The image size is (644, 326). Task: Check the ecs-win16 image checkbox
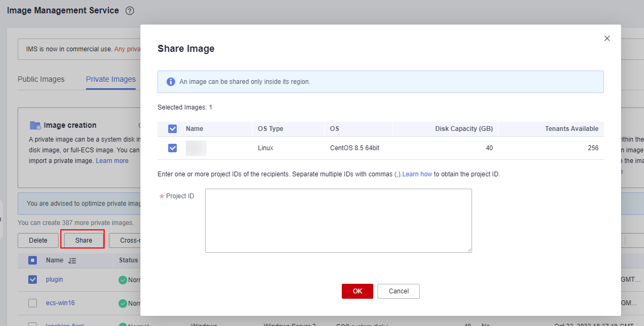(x=33, y=303)
